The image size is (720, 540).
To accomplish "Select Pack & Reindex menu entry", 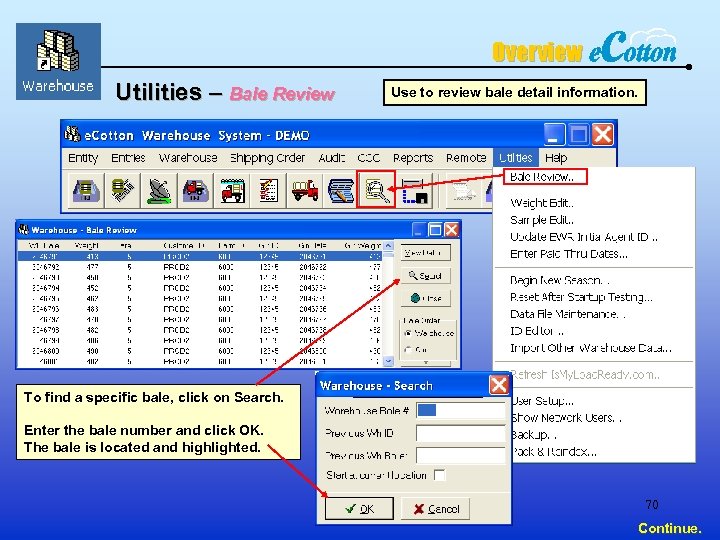I will pos(554,451).
